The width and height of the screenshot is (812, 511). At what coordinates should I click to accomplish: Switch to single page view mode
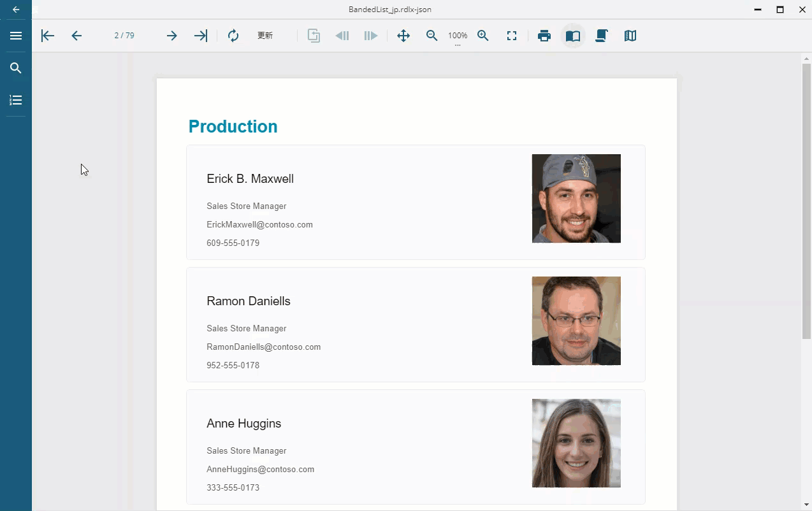pos(573,36)
